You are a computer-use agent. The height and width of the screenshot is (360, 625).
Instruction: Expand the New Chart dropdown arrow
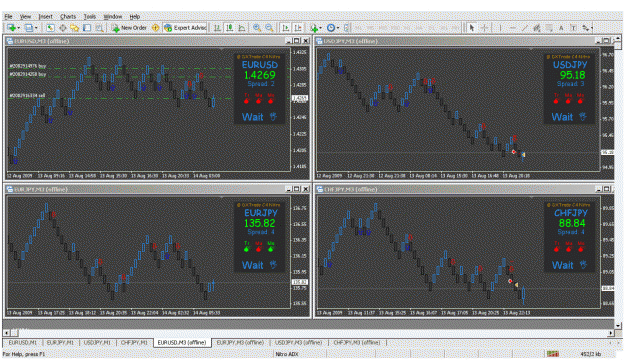click(x=18, y=28)
